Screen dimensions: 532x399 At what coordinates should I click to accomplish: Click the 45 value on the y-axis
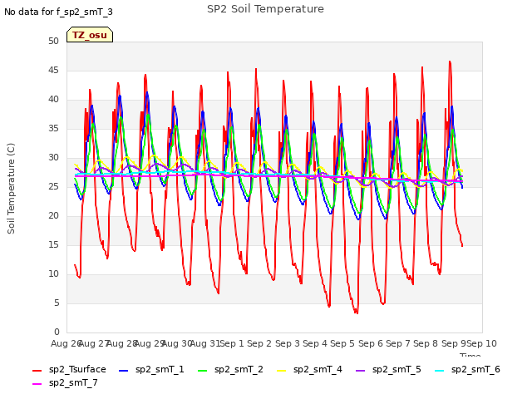click(x=53, y=70)
